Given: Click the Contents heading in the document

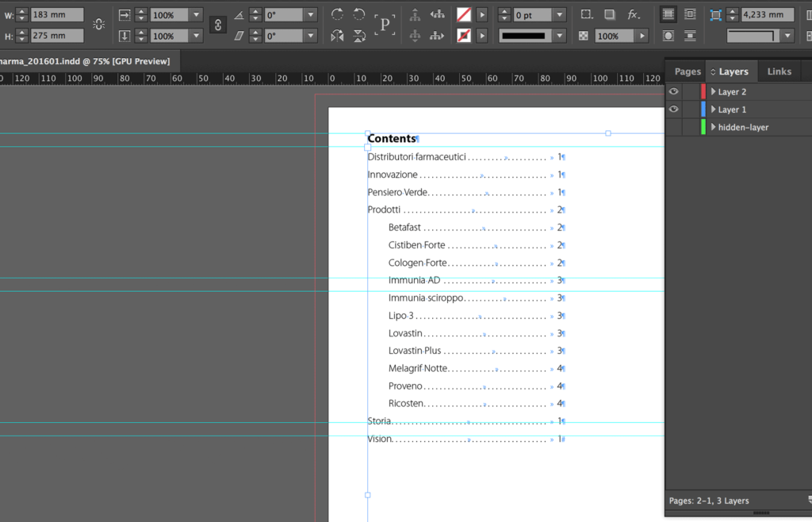Looking at the screenshot, I should pos(392,138).
